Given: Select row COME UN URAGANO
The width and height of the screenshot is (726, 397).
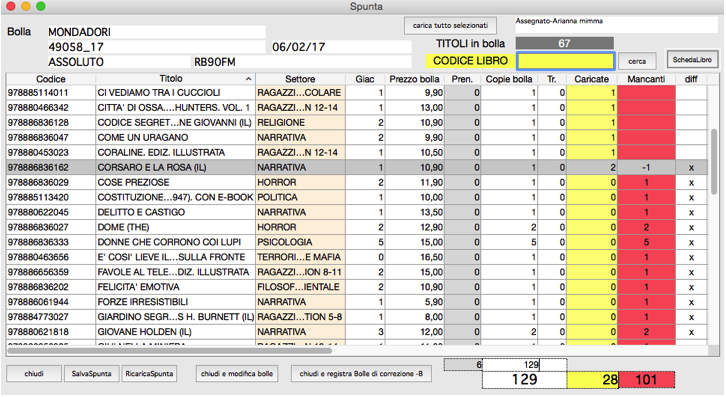Looking at the screenshot, I should pos(357,138).
